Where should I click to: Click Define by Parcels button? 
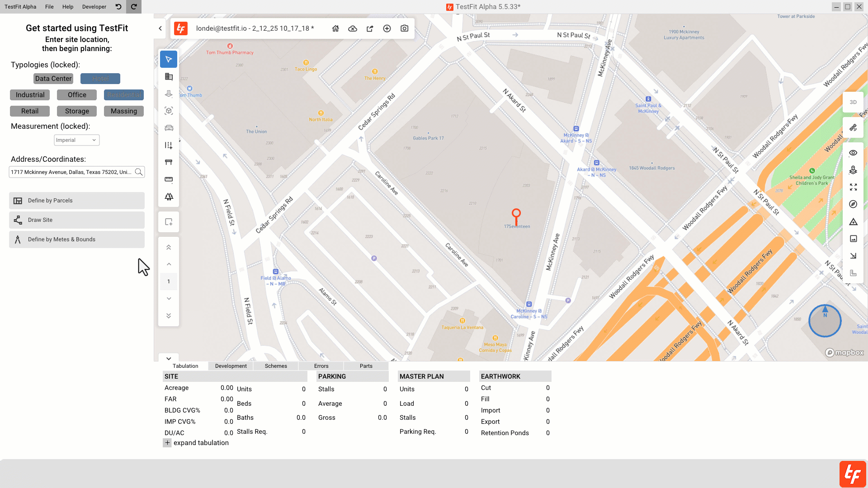(x=77, y=201)
